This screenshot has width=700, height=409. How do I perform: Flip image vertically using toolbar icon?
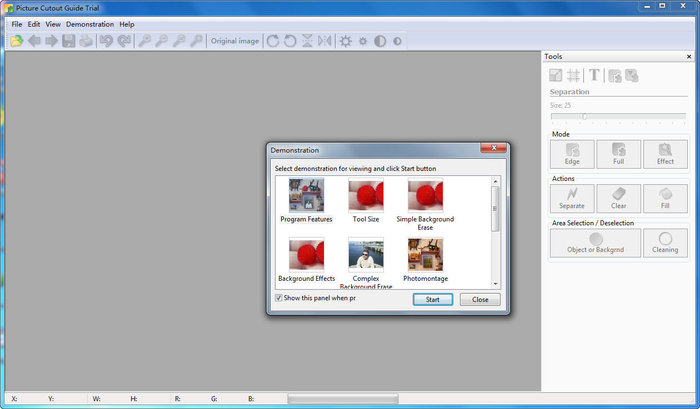(x=307, y=41)
